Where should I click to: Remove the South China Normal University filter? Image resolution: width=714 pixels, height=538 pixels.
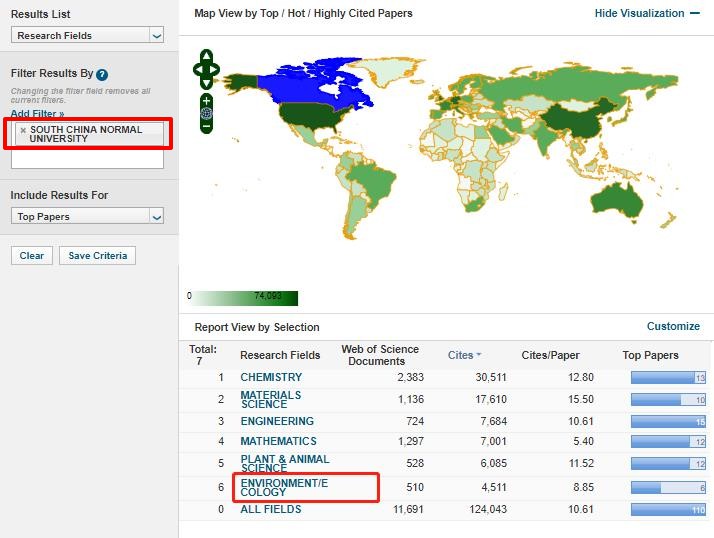tap(23, 130)
